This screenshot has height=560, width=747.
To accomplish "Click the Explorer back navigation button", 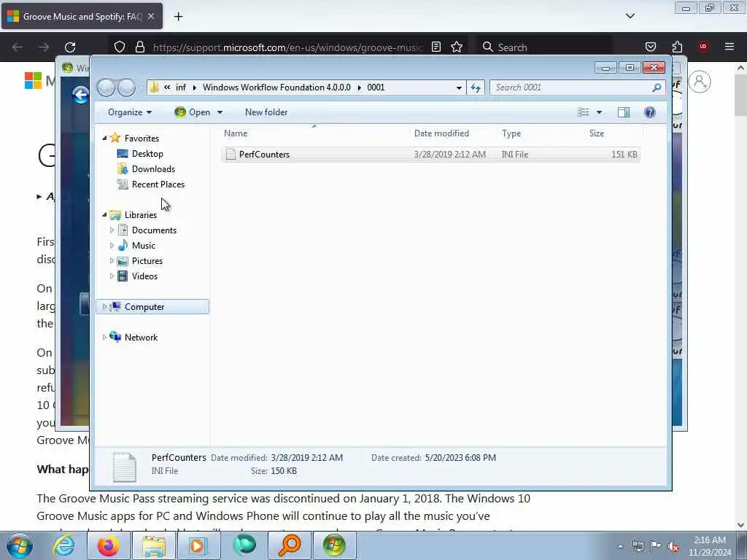I will click(x=106, y=87).
